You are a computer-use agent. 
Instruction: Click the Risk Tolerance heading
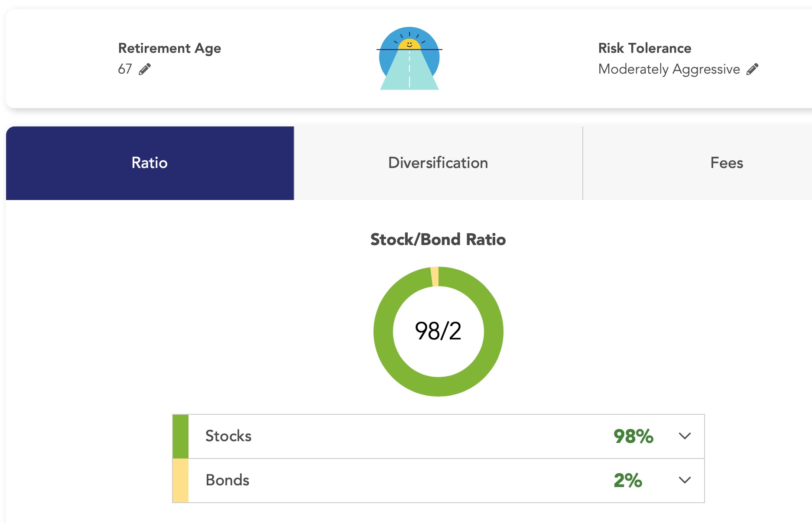(645, 48)
